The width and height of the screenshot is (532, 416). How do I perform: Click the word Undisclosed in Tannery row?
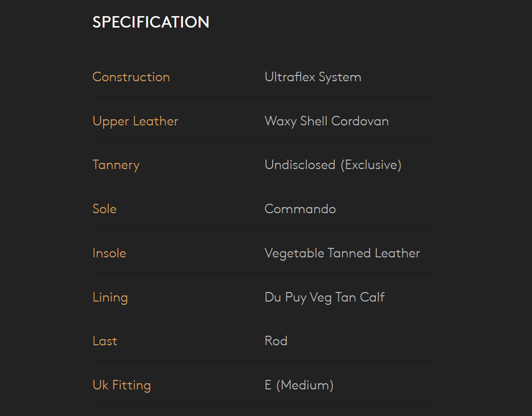click(300, 165)
